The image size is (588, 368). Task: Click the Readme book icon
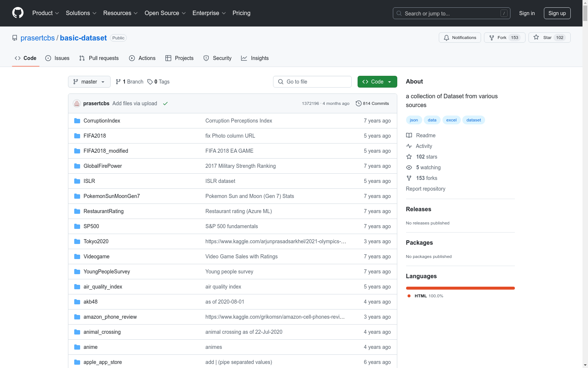tap(409, 135)
